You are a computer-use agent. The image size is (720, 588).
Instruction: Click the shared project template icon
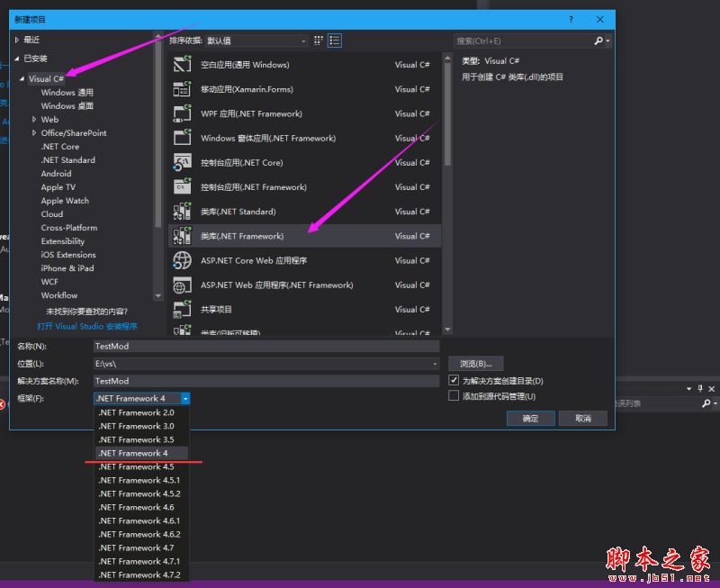coord(182,309)
